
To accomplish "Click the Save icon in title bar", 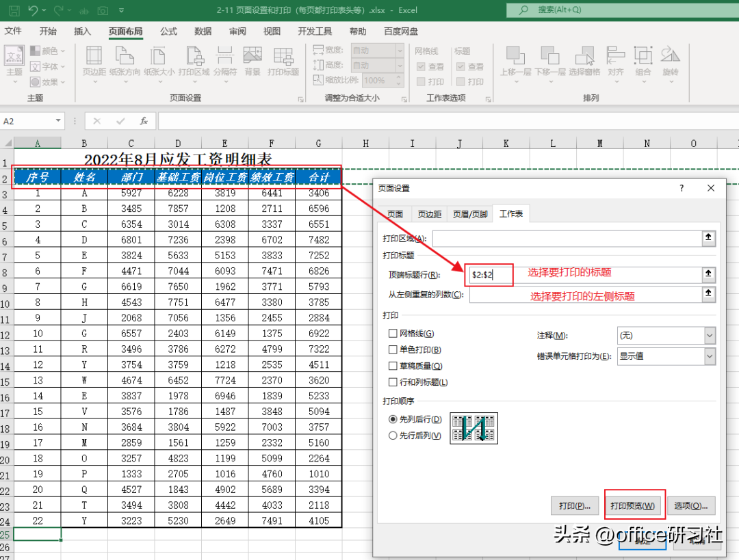I will (x=14, y=10).
